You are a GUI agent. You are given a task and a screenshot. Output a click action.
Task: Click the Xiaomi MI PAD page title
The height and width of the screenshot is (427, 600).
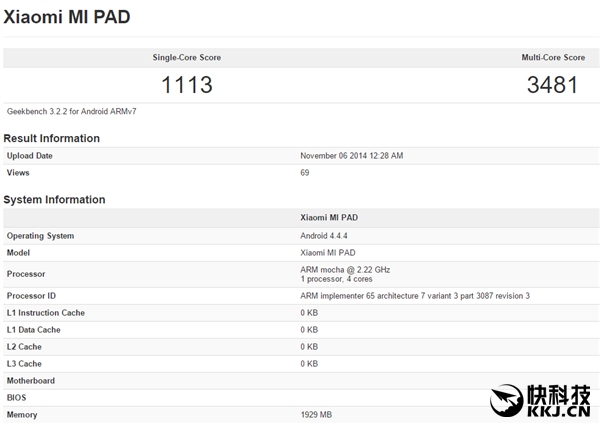(67, 17)
